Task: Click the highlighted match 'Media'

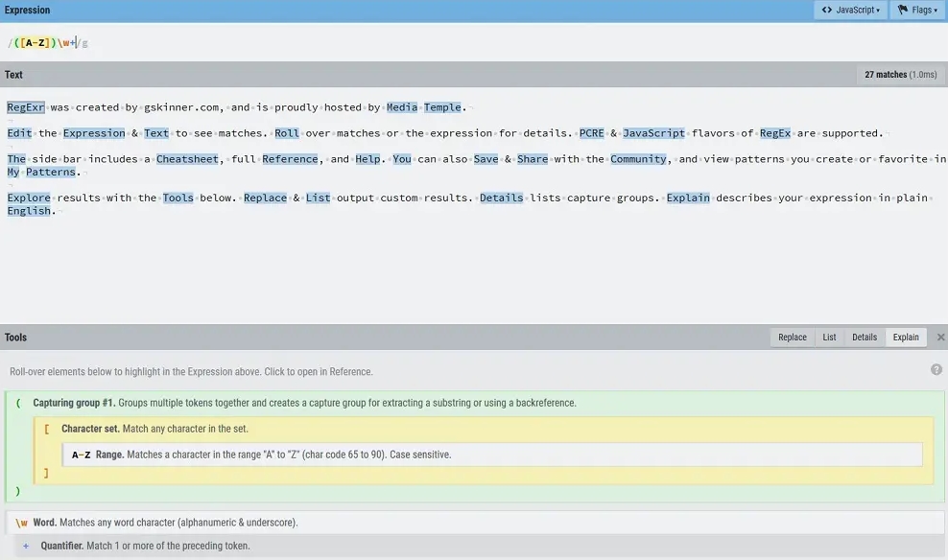Action: (402, 107)
